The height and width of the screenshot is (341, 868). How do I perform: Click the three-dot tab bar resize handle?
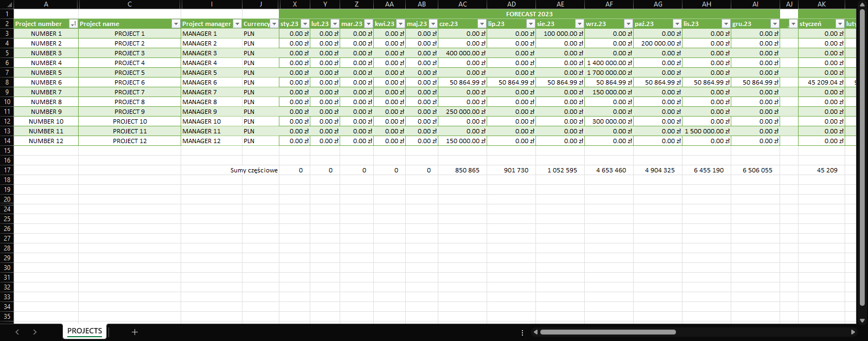pyautogui.click(x=522, y=332)
